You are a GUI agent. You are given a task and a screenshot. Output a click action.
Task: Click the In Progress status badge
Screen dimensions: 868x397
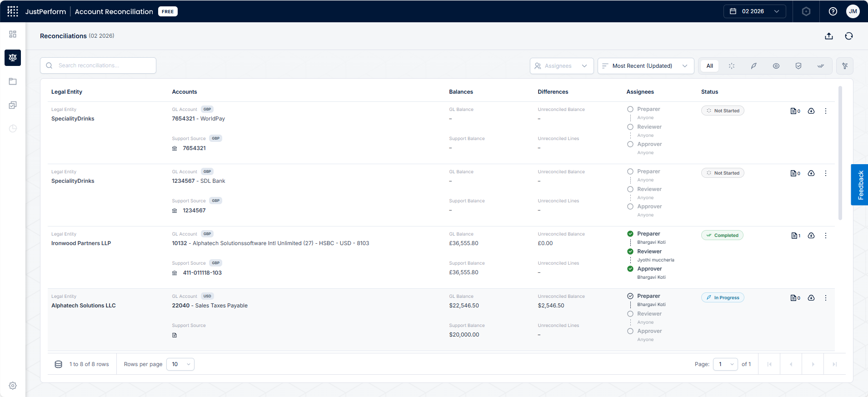point(723,297)
